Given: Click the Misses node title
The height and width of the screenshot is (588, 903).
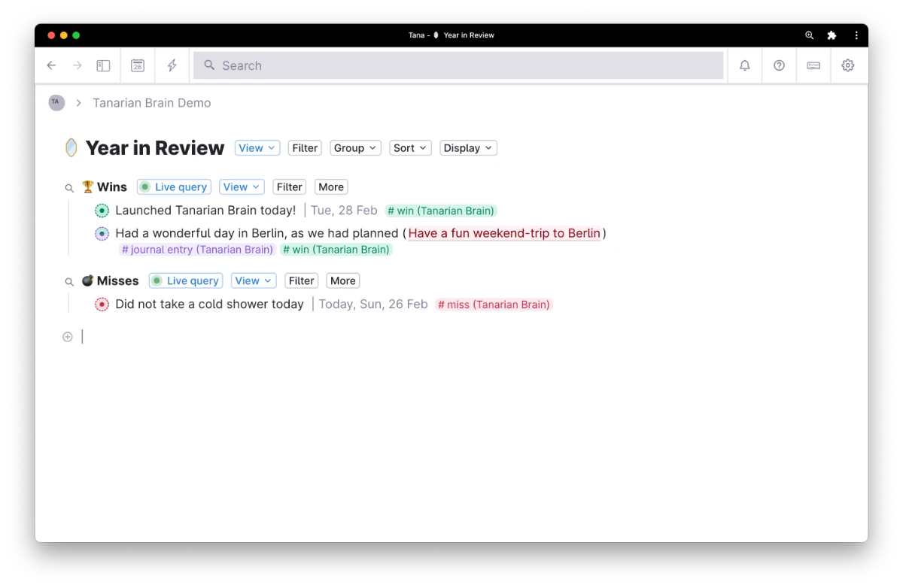Looking at the screenshot, I should (118, 280).
